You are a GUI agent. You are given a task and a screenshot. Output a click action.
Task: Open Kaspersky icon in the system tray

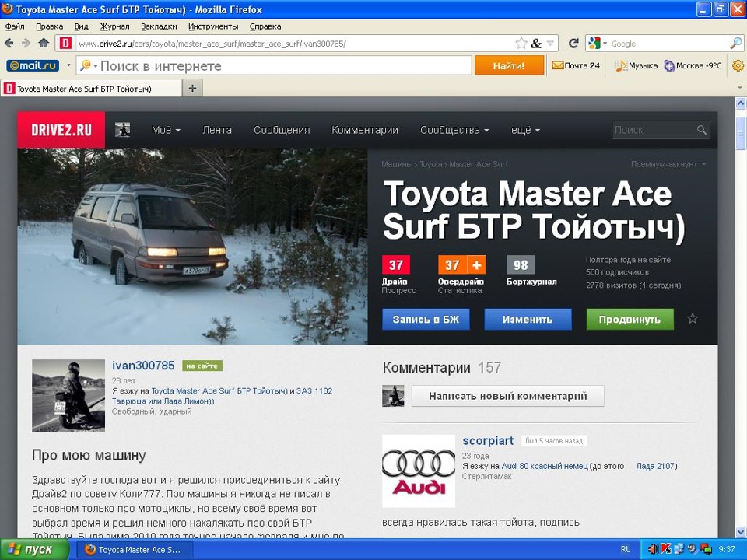coord(665,549)
